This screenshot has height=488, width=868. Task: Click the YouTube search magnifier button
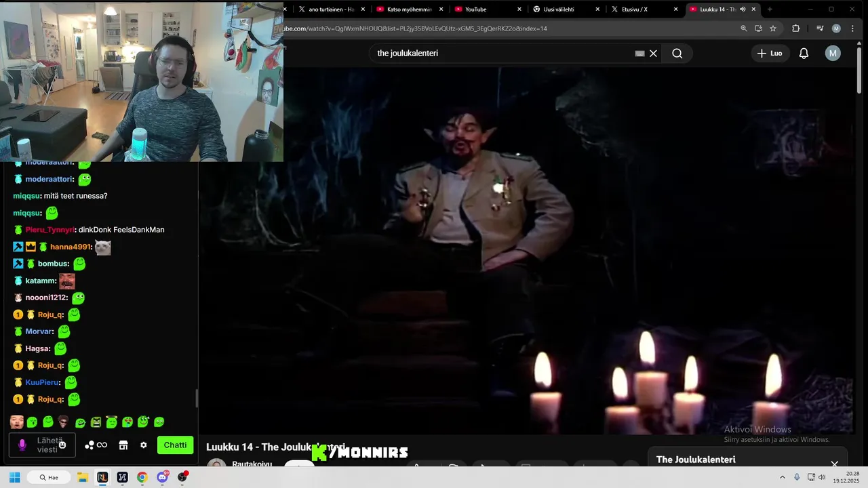677,54
